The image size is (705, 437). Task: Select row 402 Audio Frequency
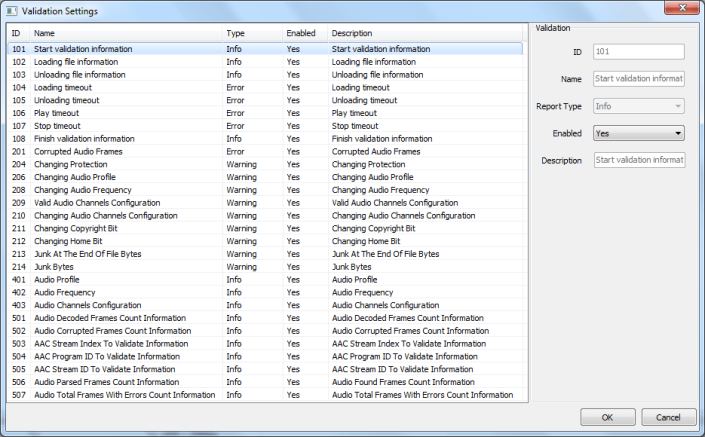[x=265, y=293]
